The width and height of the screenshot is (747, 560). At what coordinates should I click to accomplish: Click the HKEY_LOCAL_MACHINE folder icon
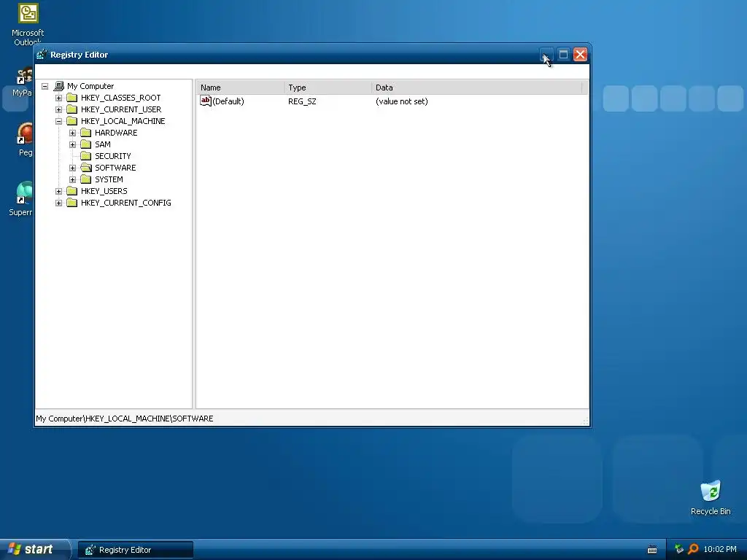72,121
